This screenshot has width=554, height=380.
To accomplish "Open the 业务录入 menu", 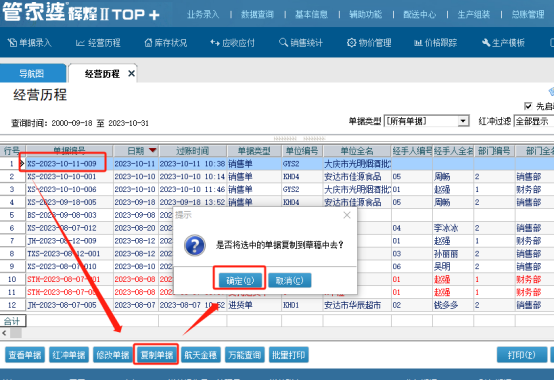I will pyautogui.click(x=203, y=14).
